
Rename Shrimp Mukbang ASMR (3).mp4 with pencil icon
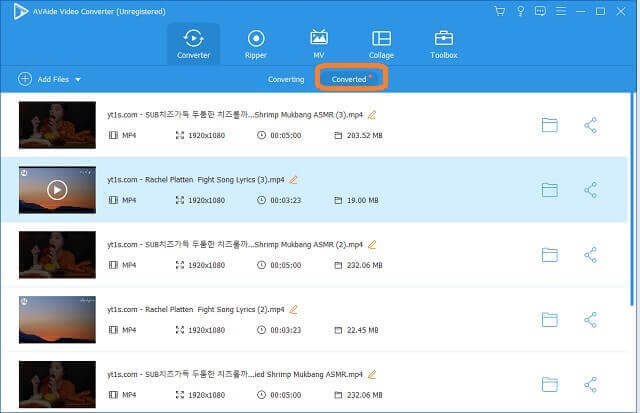click(371, 115)
